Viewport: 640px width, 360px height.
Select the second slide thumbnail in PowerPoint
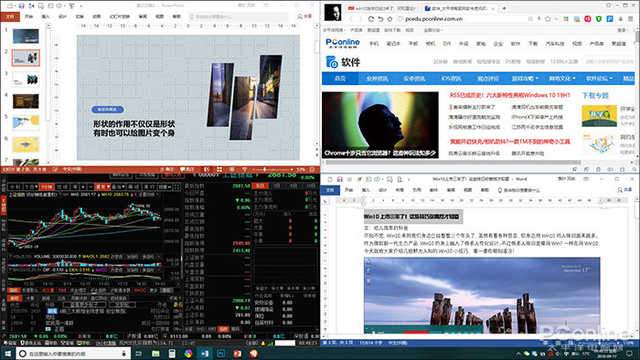tap(26, 58)
